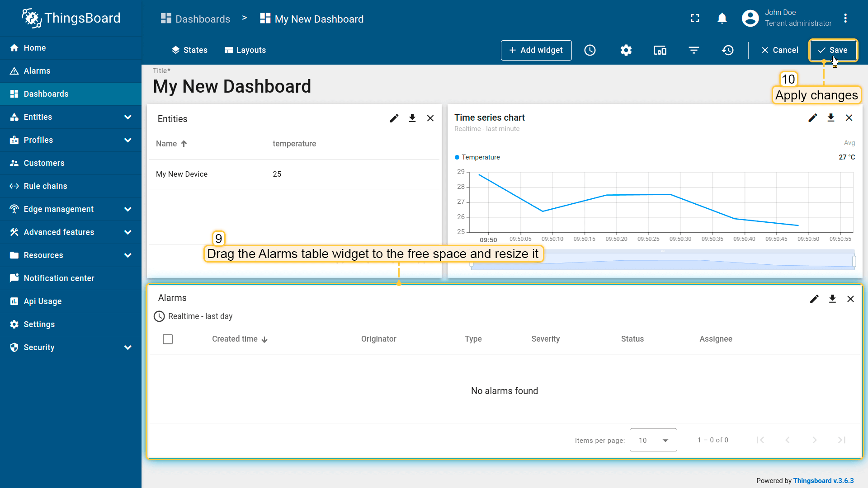
Task: Open version control history icon
Action: (x=728, y=50)
